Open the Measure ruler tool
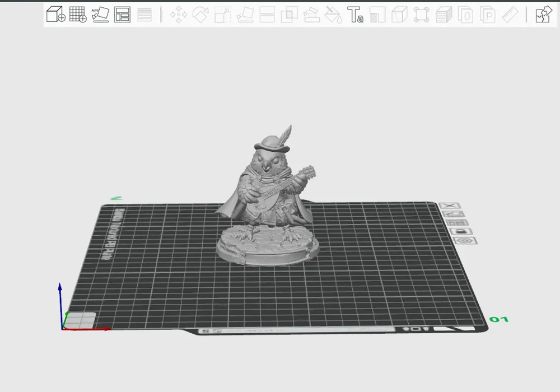 click(x=510, y=15)
